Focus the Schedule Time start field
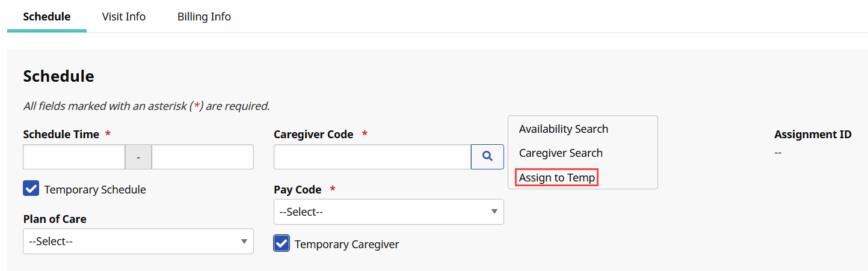 point(74,157)
